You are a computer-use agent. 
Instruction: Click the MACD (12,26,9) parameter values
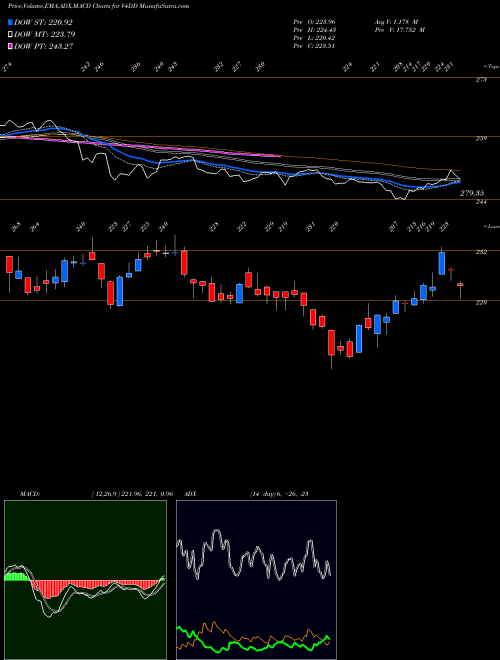point(132,494)
